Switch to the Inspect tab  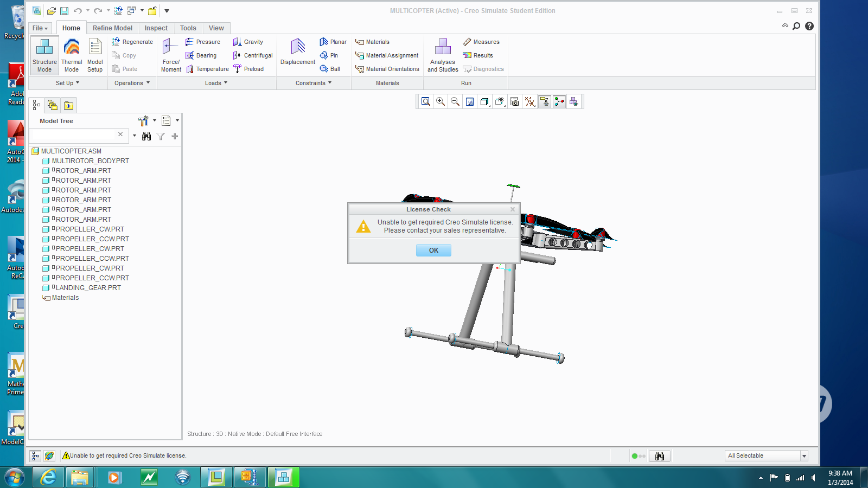pos(156,28)
